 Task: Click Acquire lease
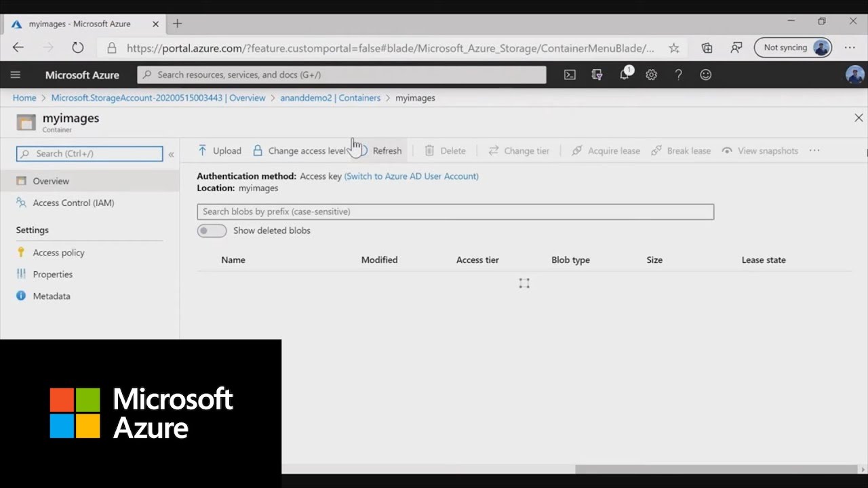click(x=606, y=151)
